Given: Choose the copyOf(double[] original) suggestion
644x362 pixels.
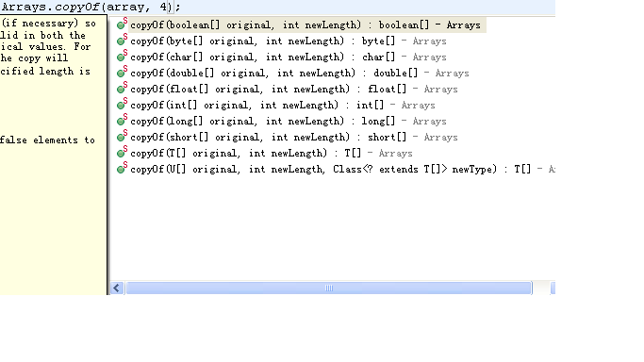Looking at the screenshot, I should pyautogui.click(x=300, y=73).
